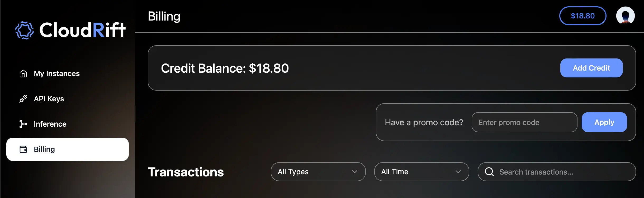Click the CloudRift wordmark text

[82, 30]
